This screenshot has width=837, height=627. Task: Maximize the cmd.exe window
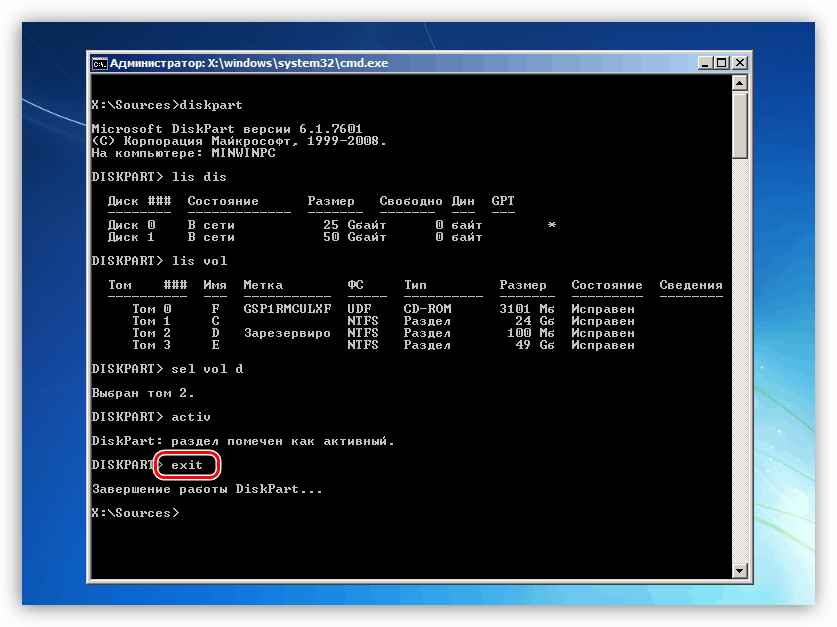[x=722, y=63]
